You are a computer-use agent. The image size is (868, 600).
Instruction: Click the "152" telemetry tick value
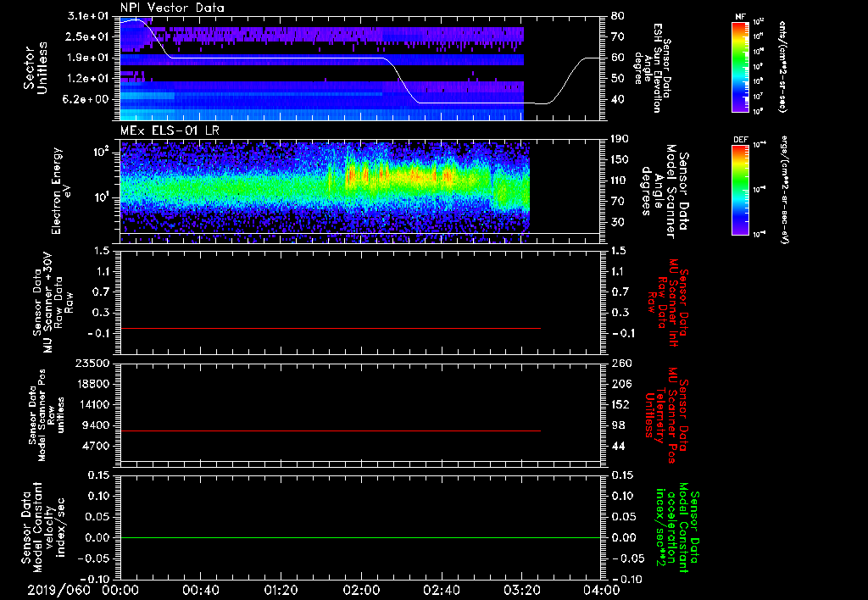[x=620, y=404]
